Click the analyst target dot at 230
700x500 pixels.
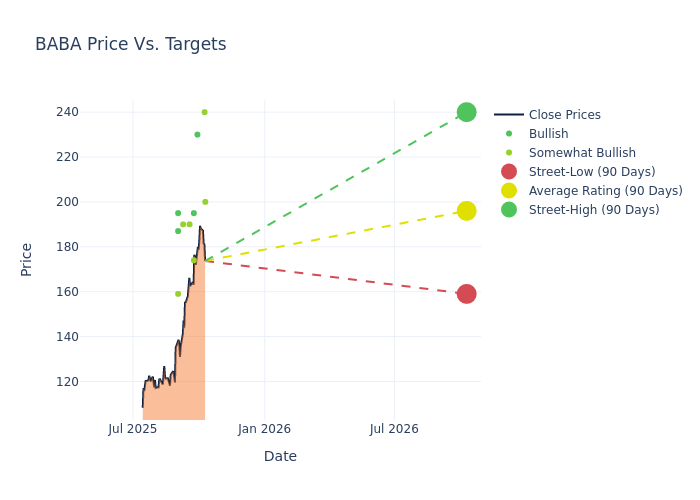point(197,135)
